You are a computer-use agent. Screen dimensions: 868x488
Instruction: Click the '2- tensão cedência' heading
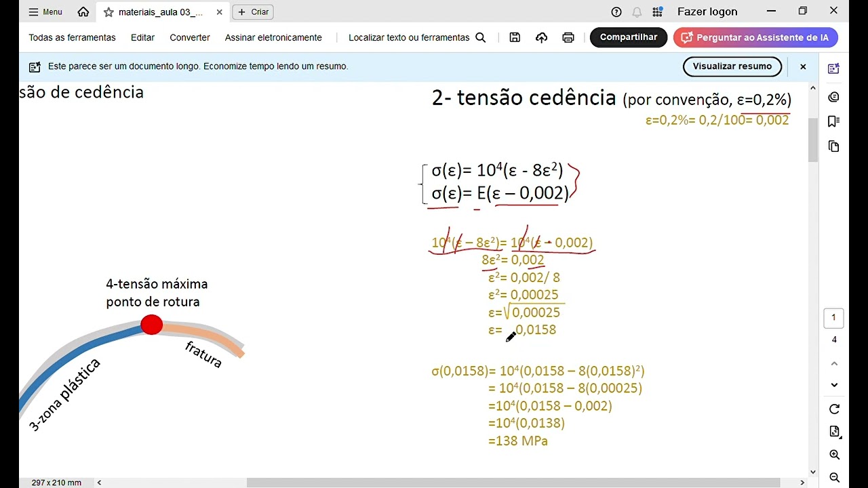(524, 98)
